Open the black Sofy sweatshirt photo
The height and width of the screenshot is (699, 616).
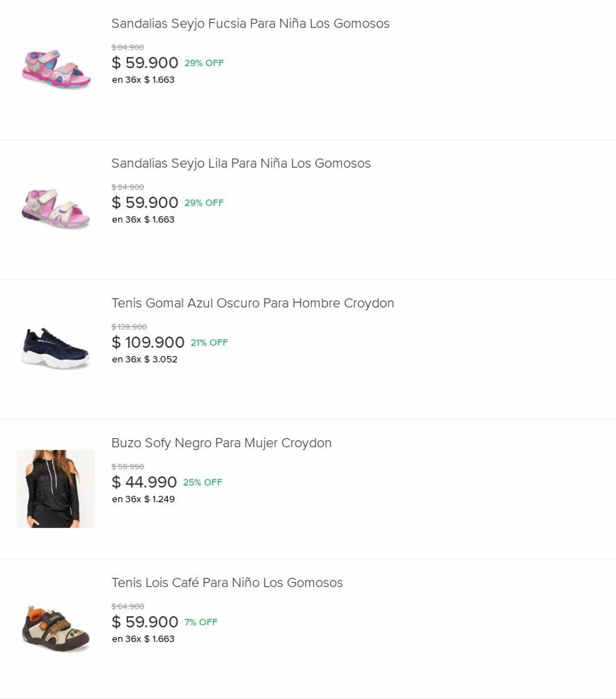coord(56,488)
